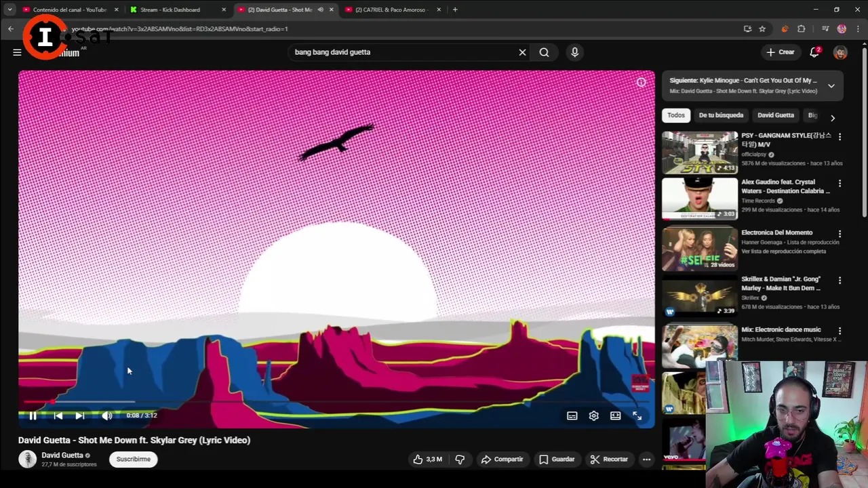Image resolution: width=868 pixels, height=488 pixels.
Task: Close the Kick Dashboard tab
Action: (x=224, y=9)
